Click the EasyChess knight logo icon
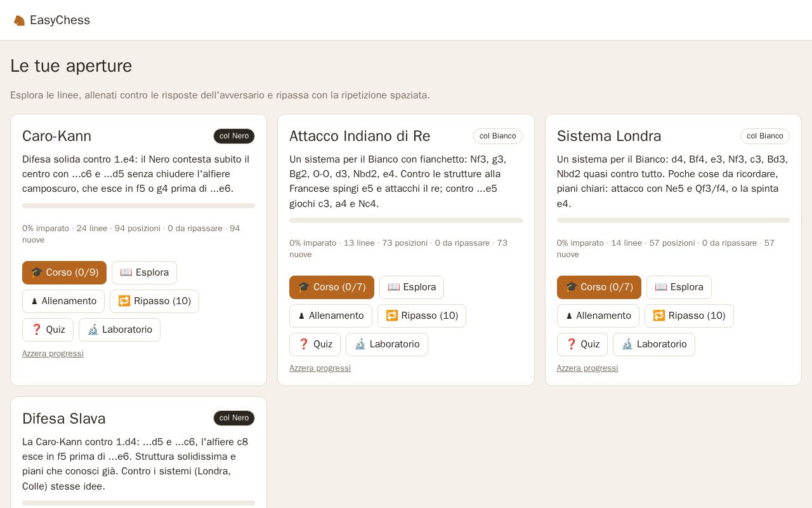The height and width of the screenshot is (508, 812). 20,20
